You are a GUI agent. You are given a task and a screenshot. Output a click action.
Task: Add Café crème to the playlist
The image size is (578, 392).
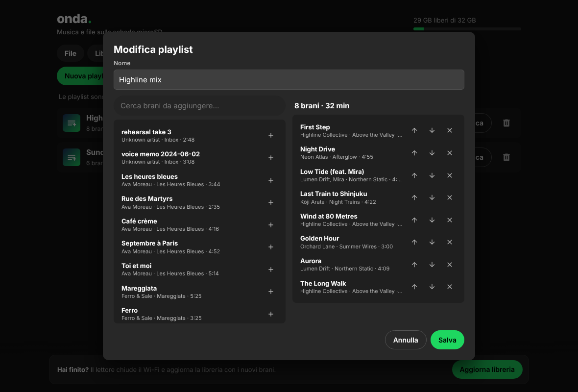(x=270, y=225)
